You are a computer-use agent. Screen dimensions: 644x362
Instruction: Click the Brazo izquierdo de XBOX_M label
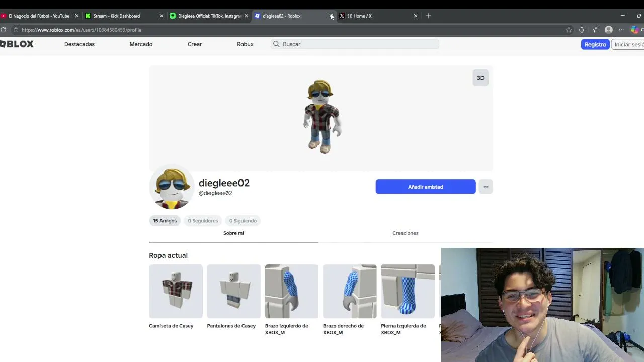coord(287,329)
